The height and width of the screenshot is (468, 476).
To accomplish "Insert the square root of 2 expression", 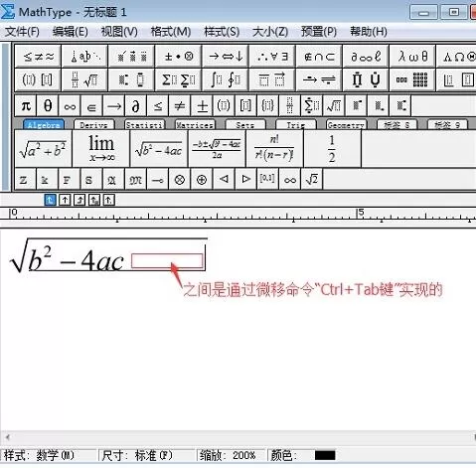I will pos(312,180).
